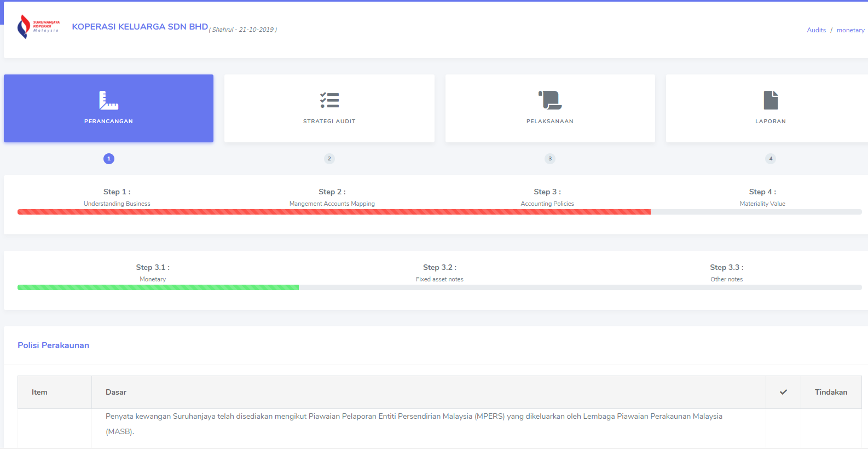Click the green striped sub-step progress bar

click(158, 287)
